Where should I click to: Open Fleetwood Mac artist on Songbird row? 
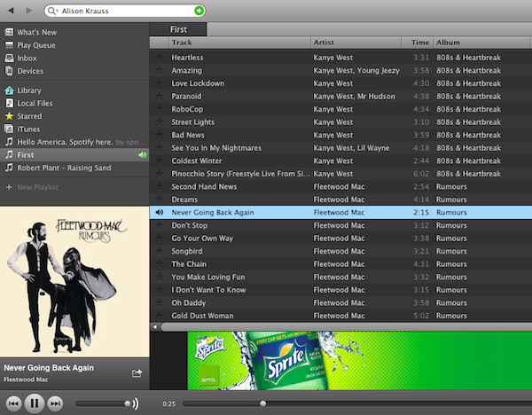pos(339,251)
